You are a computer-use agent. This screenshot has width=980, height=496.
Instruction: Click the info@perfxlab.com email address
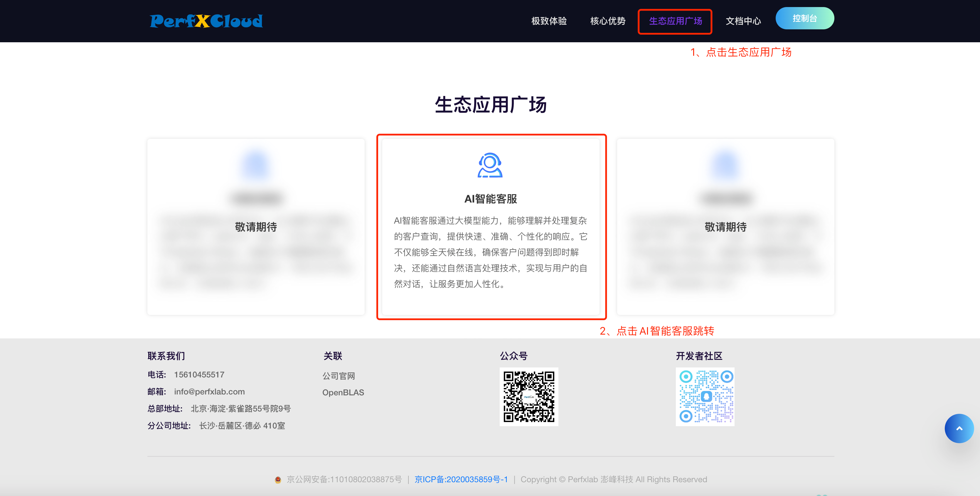209,392
